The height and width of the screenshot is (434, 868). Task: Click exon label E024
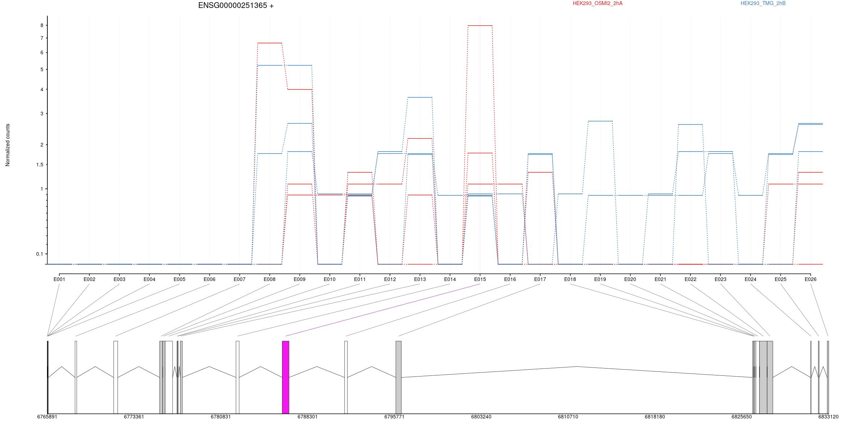click(x=750, y=279)
